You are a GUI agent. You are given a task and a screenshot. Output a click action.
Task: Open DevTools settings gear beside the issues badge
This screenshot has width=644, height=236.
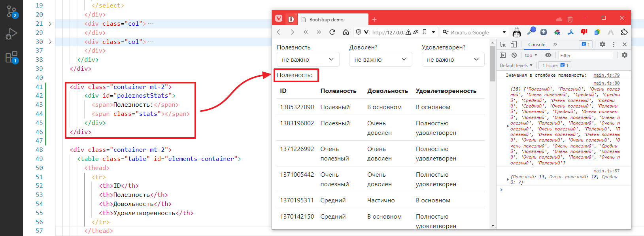click(x=602, y=44)
